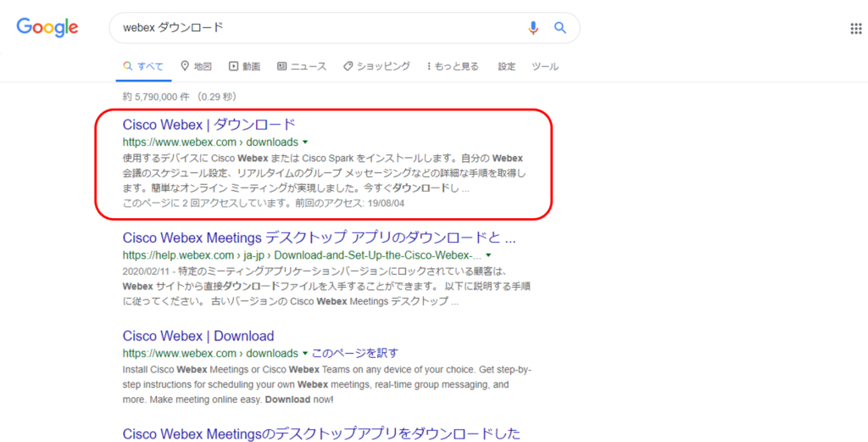Click the first result's https://www.webex.com URL text
Viewport: 868px width, 442px height.
coord(180,143)
